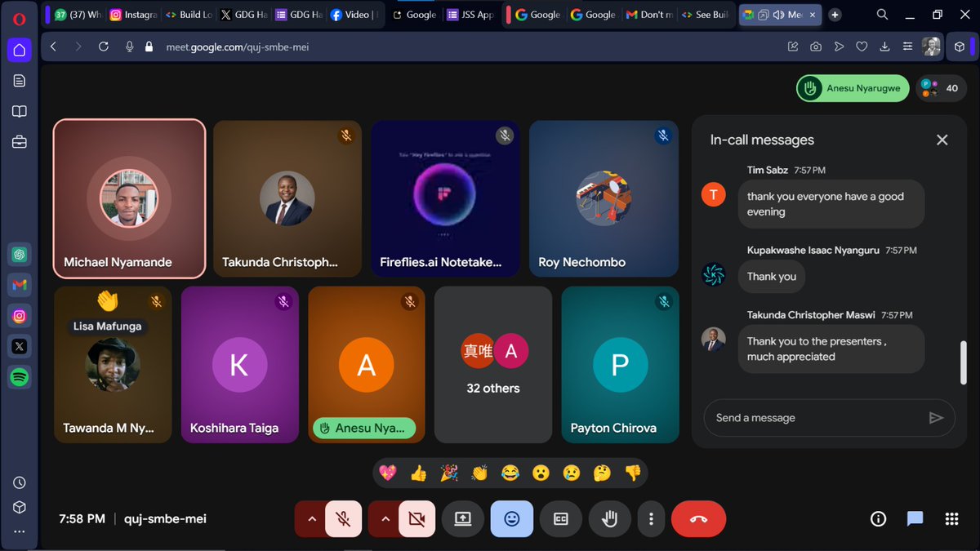Open more options three-dot menu in call bar

click(651, 518)
